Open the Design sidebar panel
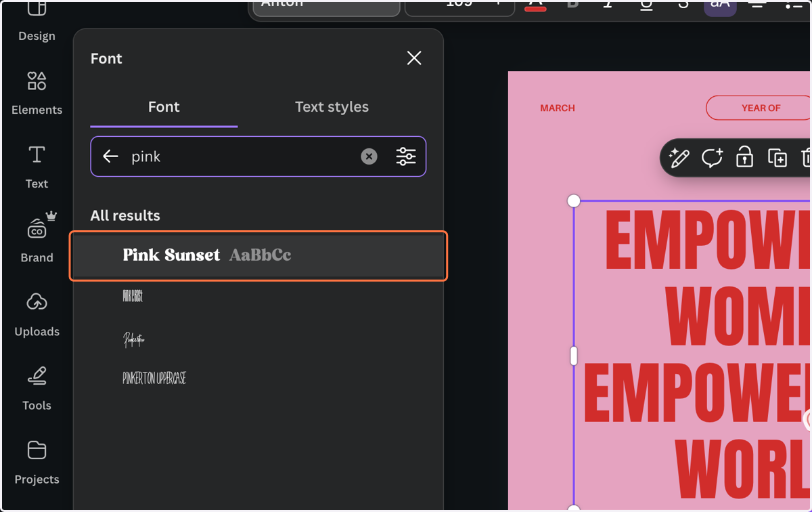The height and width of the screenshot is (512, 812). [37, 22]
